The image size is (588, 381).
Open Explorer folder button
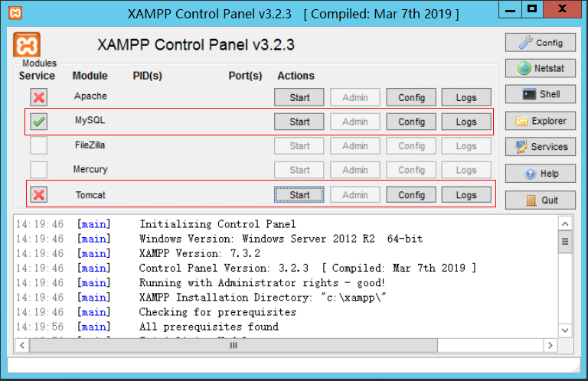pyautogui.click(x=541, y=121)
